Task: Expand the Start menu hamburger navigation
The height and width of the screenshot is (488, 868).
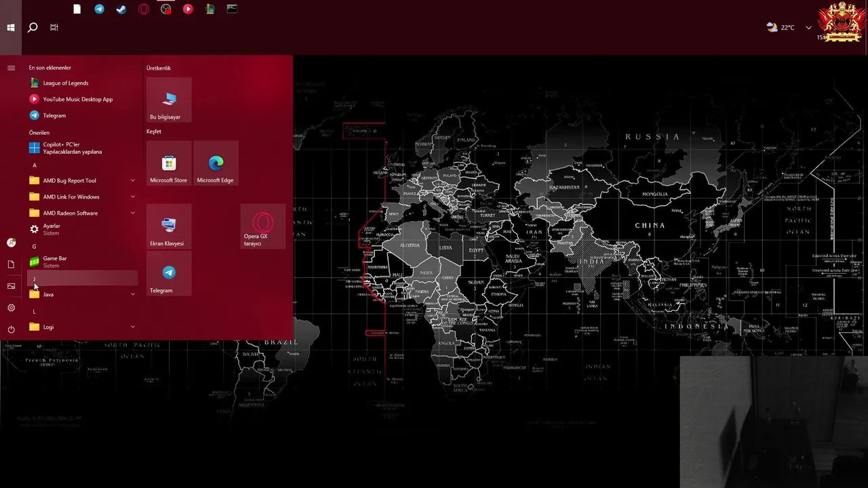Action: tap(11, 68)
